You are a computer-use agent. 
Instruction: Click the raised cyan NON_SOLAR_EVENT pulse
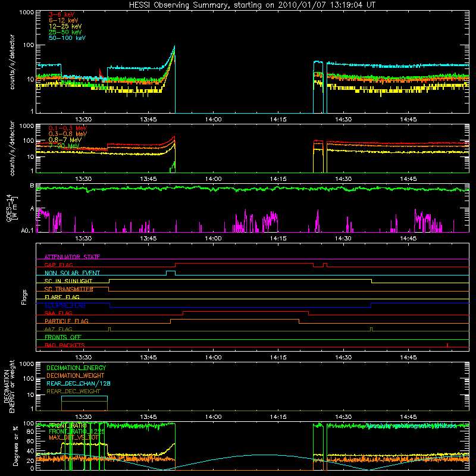(x=171, y=273)
